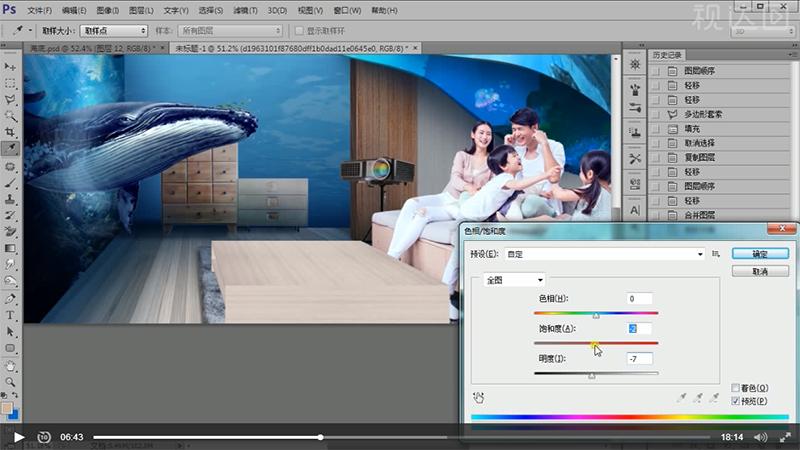Click the on-image adjustment hand icon

479,397
